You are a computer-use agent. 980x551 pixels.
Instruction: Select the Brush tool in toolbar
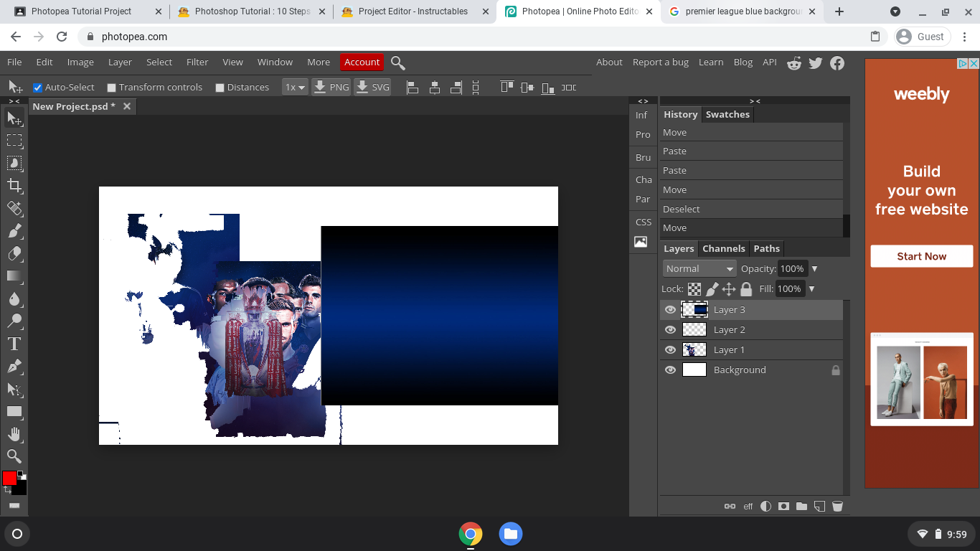click(14, 231)
